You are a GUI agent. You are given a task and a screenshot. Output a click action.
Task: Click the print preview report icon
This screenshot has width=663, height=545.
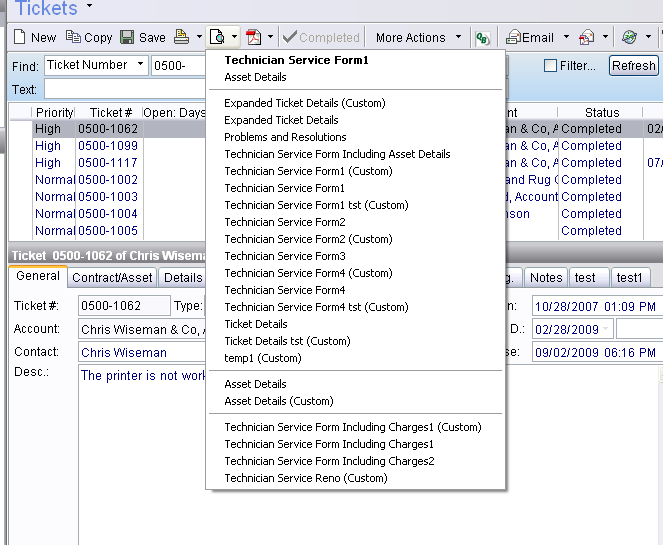pyautogui.click(x=216, y=37)
